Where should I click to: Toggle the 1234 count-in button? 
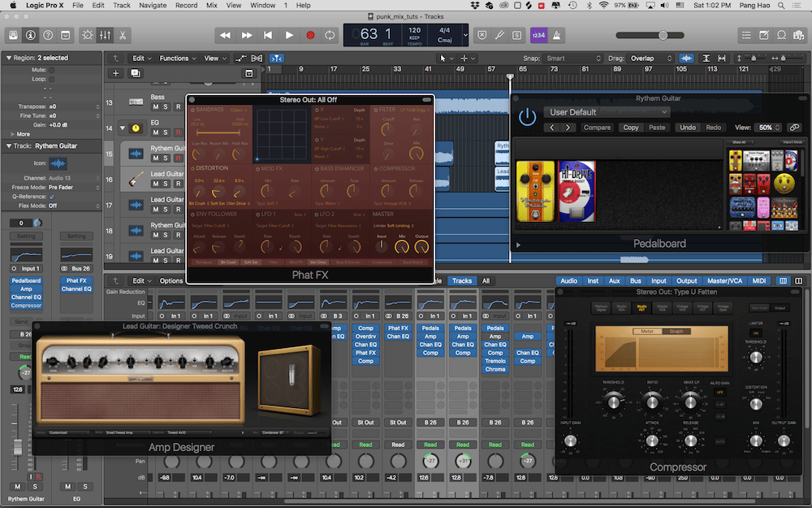(x=538, y=35)
